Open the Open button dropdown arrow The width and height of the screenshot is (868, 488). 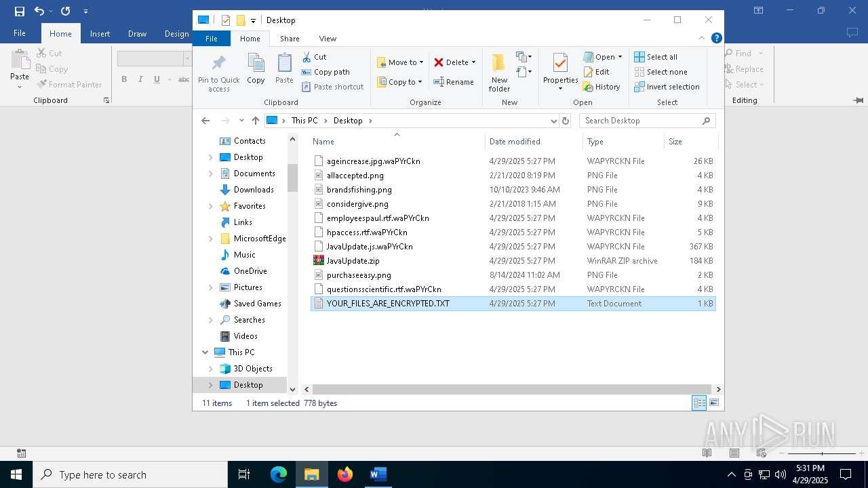(x=620, y=57)
